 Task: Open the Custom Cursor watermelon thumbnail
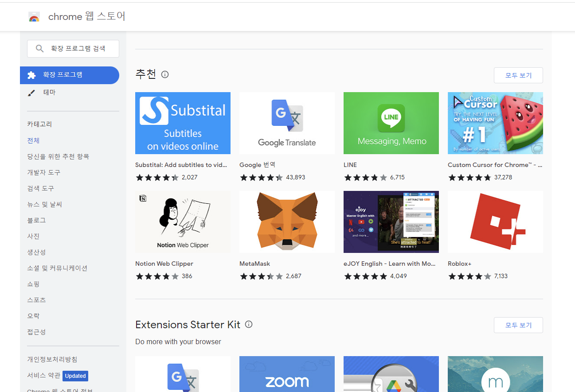495,123
